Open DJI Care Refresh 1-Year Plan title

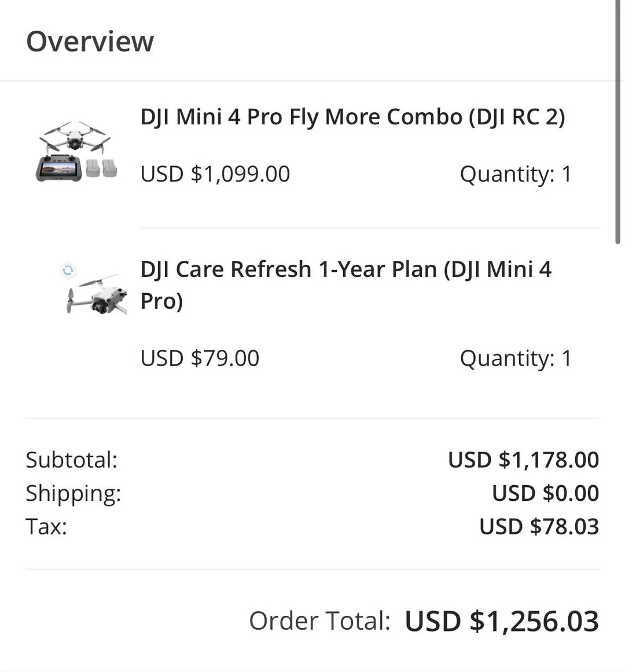[x=345, y=285]
